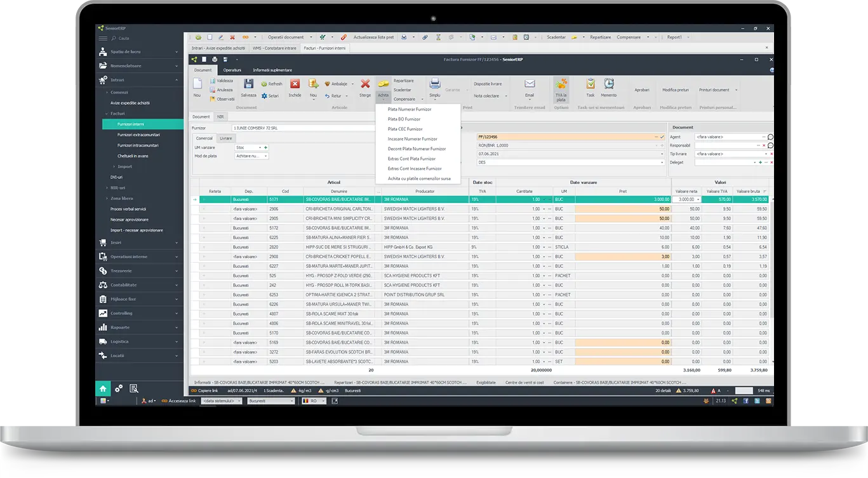Click the home icon in the sidebar
The height and width of the screenshot is (478, 868).
pos(103,388)
